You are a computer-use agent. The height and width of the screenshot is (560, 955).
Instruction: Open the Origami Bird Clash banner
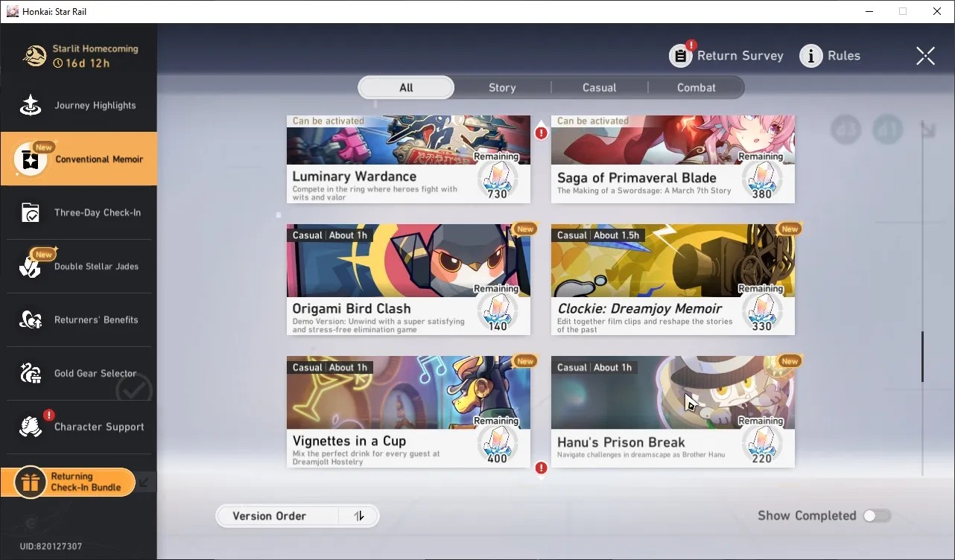pos(408,261)
